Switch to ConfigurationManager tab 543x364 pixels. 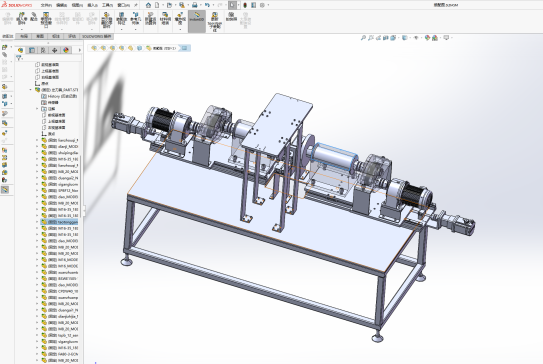(x=43, y=50)
